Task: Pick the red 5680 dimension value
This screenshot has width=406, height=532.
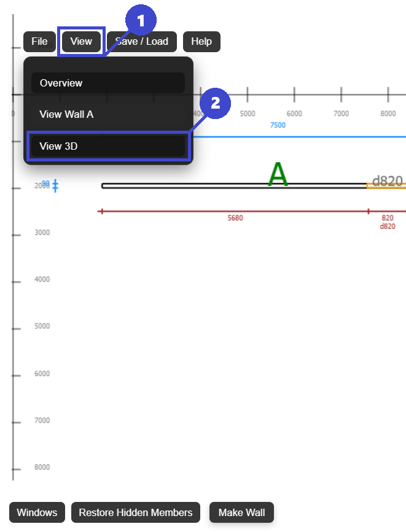Action: (235, 218)
